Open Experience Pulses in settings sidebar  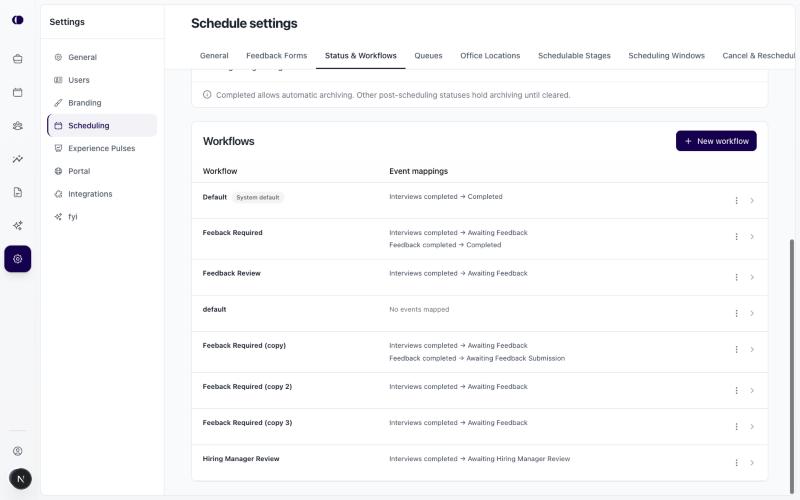[x=102, y=148]
